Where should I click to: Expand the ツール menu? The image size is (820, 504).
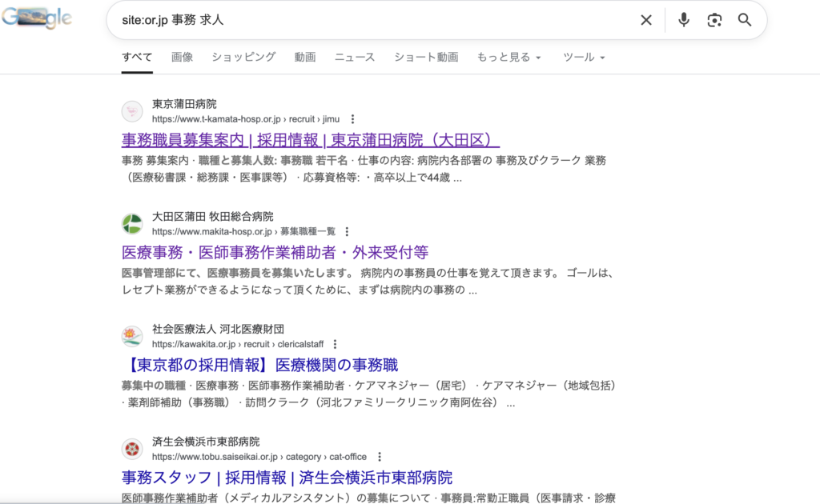[x=584, y=58]
